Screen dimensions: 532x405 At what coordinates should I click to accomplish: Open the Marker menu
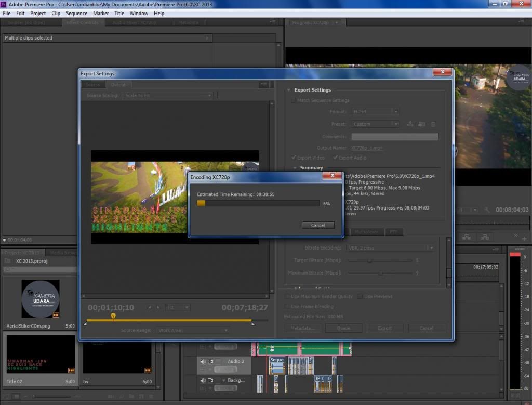pyautogui.click(x=101, y=13)
